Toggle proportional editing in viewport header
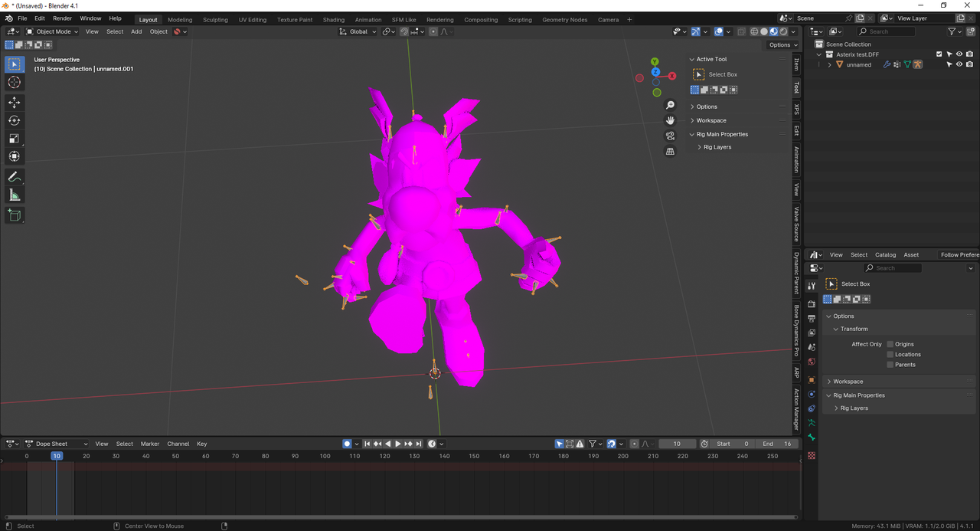This screenshot has width=980, height=531. [433, 31]
